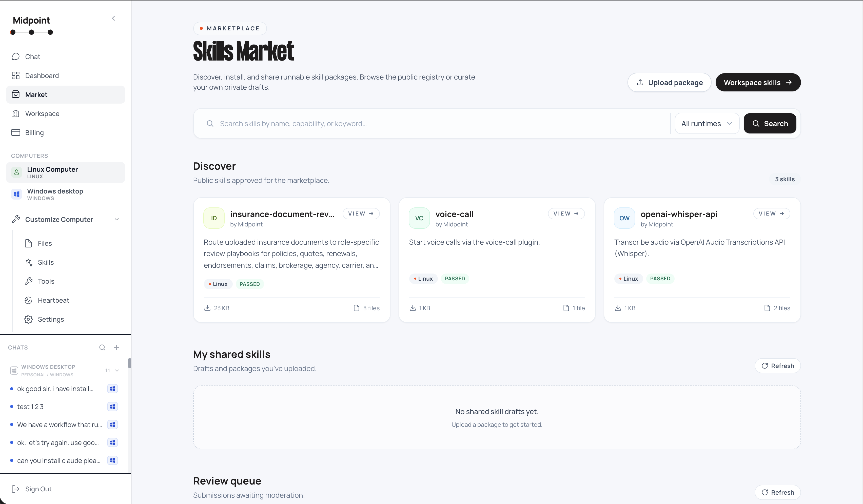863x504 pixels.
Task: Click the 1 file indicator
Action: 574,308
